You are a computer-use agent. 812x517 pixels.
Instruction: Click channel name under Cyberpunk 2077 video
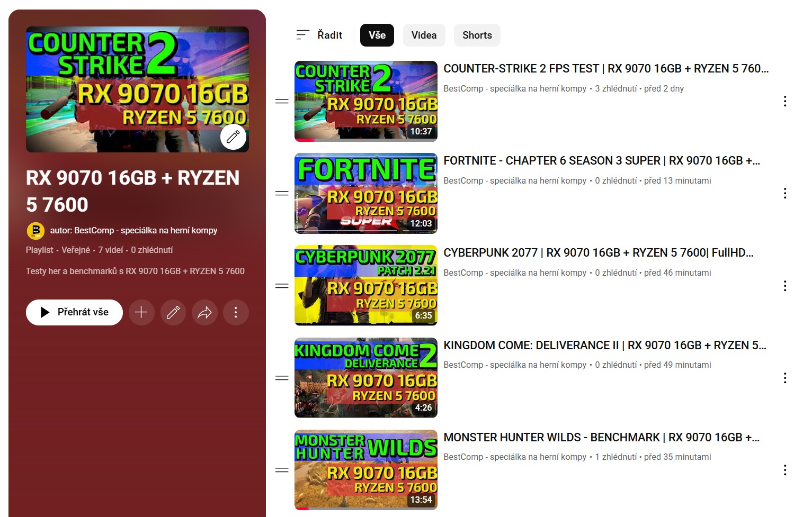515,273
